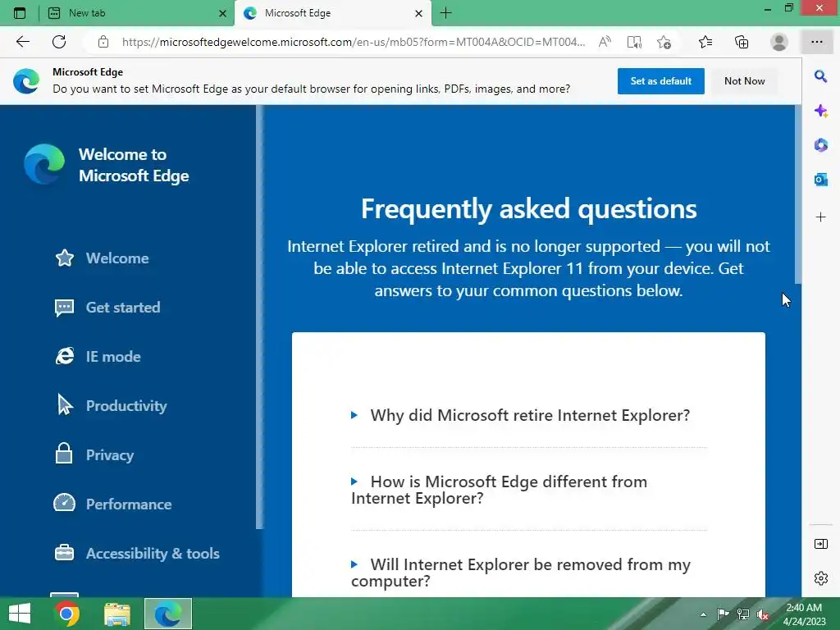The width and height of the screenshot is (840, 630).
Task: Hide the sidebar panel
Action: click(820, 545)
